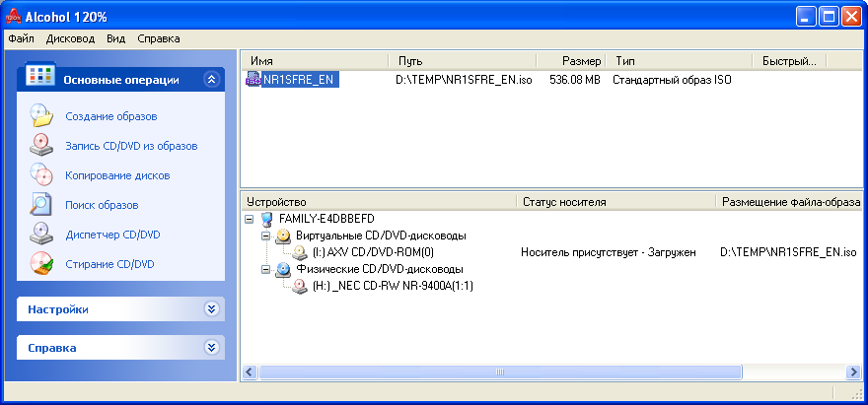Open the Диспетчер CD/DVD link
This screenshot has height=405, width=868.
112,235
